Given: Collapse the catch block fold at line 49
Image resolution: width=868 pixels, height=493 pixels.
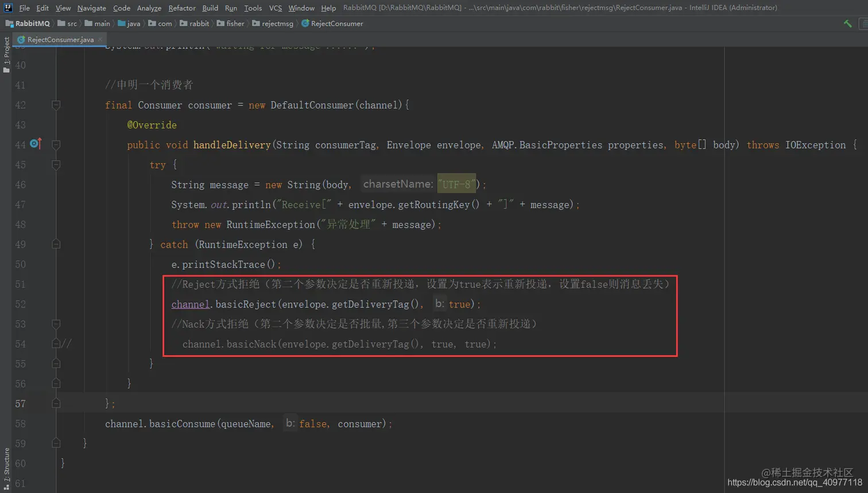Looking at the screenshot, I should 56,244.
